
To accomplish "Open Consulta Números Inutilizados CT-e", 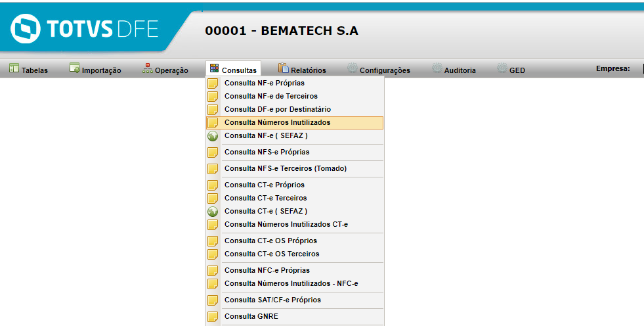I will pyautogui.click(x=295, y=225).
